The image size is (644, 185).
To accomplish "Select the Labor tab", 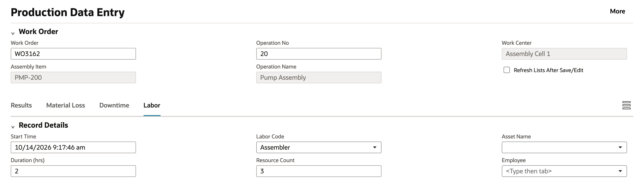I will 152,105.
